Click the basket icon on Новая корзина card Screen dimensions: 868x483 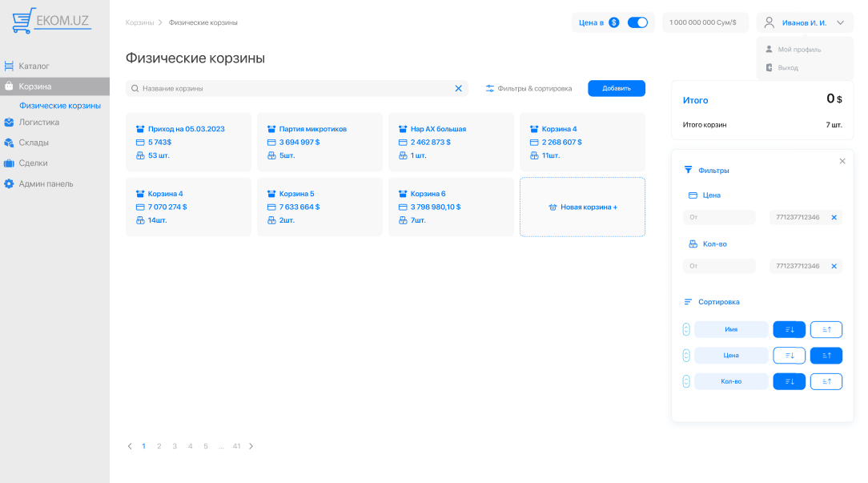click(553, 207)
